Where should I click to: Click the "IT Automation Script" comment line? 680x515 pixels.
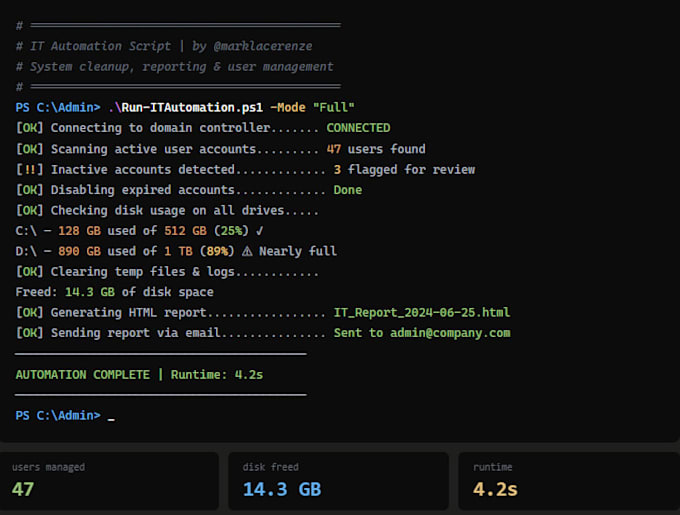tap(164, 46)
